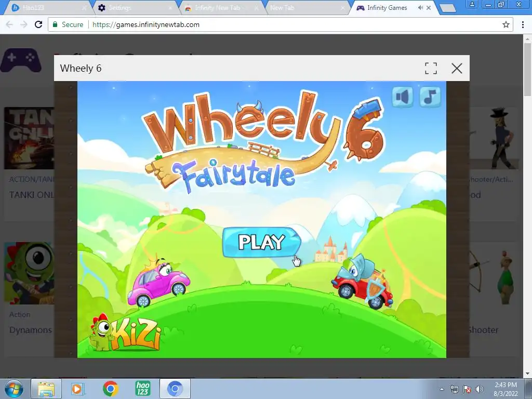Viewport: 532px width, 399px height.
Task: Click the page vertical scrollbar thumb
Action: [x=528, y=70]
